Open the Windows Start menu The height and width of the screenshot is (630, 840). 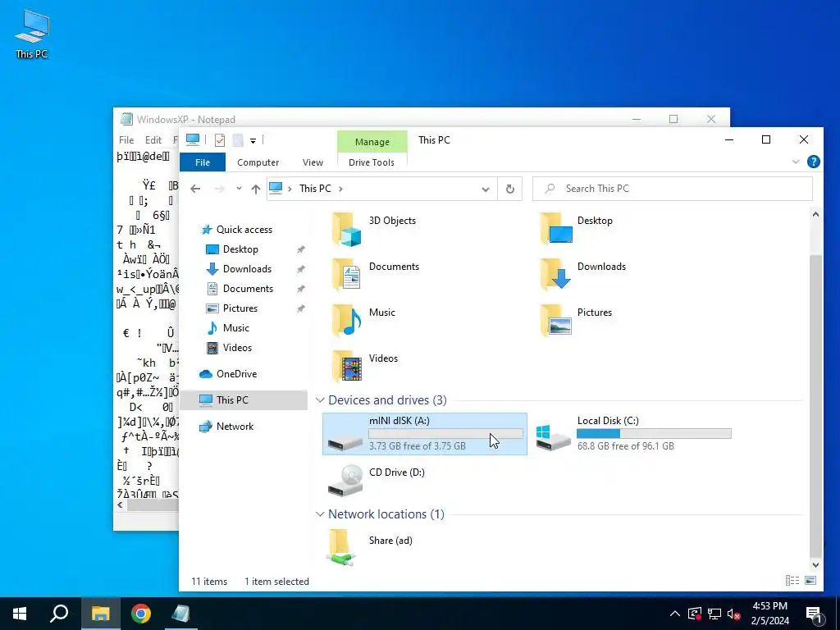pos(20,614)
